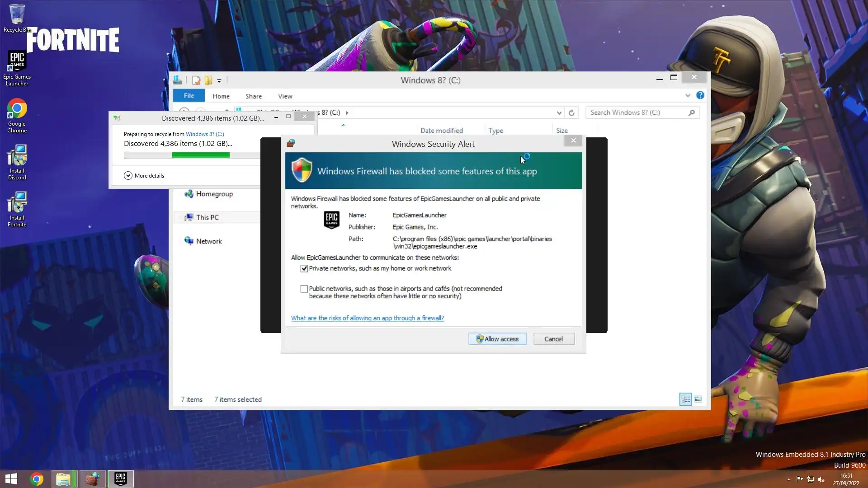Open the View ribbon tab
The height and width of the screenshot is (488, 868).
pyautogui.click(x=285, y=96)
